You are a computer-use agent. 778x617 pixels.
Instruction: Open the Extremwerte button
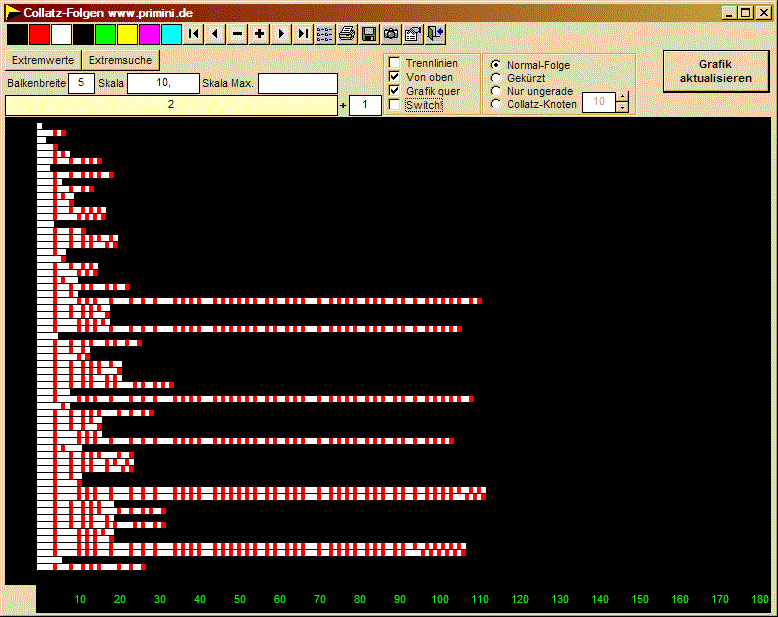(x=43, y=61)
